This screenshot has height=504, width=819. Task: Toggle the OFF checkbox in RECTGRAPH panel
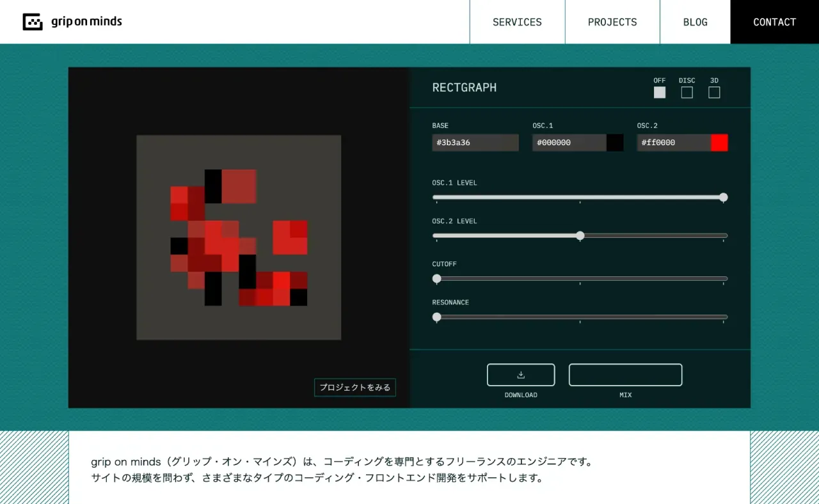coord(659,92)
